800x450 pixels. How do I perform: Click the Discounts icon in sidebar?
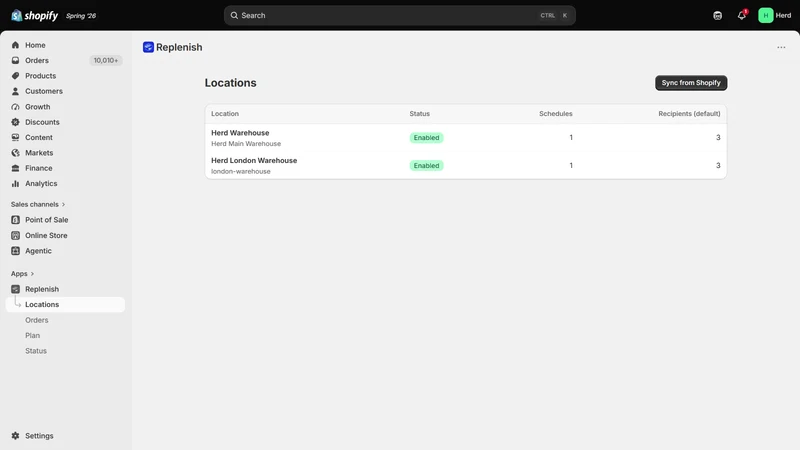pos(15,122)
